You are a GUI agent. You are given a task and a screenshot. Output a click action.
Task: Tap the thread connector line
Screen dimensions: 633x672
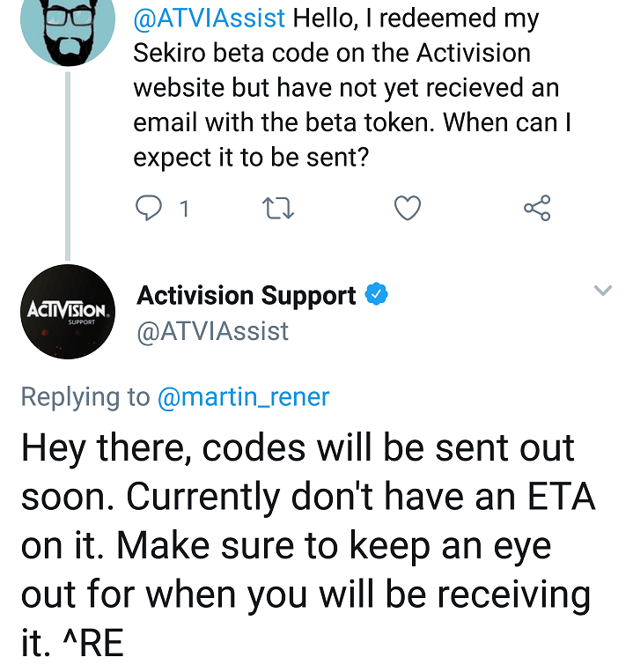pyautogui.click(x=68, y=166)
